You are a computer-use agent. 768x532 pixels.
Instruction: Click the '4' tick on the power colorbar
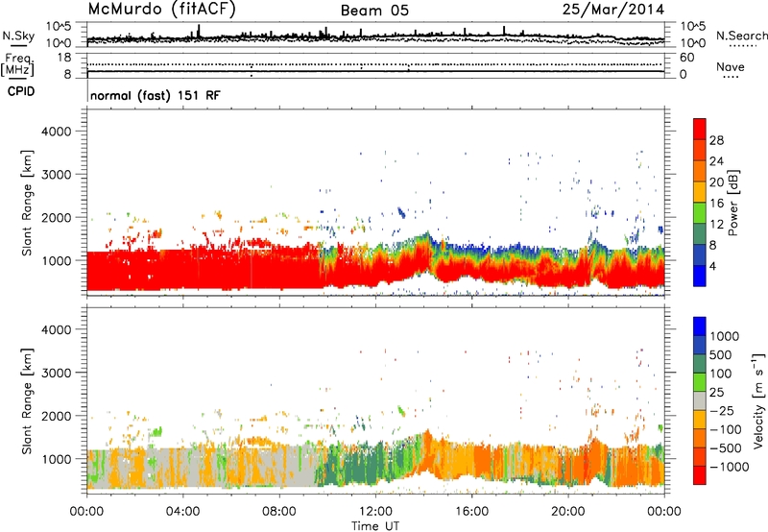(x=712, y=267)
